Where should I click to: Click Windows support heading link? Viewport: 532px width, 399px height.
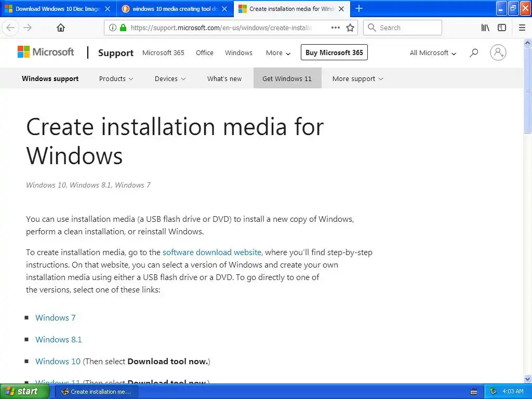(50, 79)
